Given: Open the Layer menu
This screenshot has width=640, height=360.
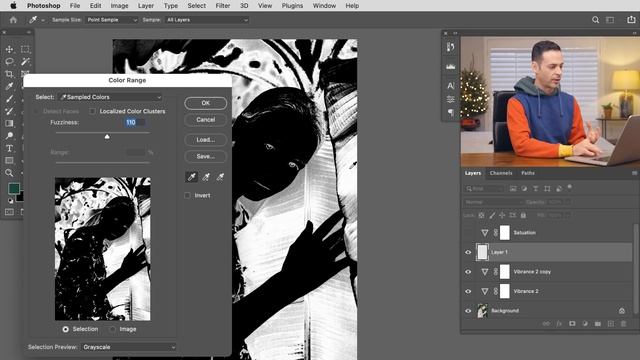Looking at the screenshot, I should [x=146, y=6].
